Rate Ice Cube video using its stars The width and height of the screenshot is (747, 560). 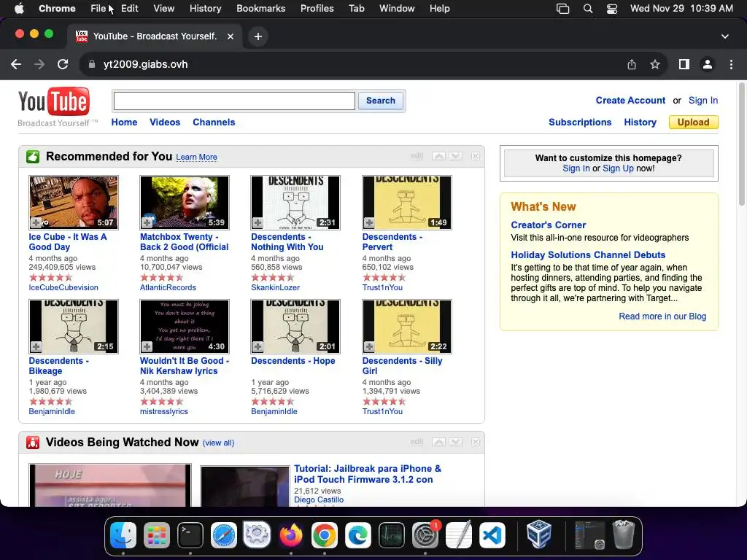pos(50,278)
